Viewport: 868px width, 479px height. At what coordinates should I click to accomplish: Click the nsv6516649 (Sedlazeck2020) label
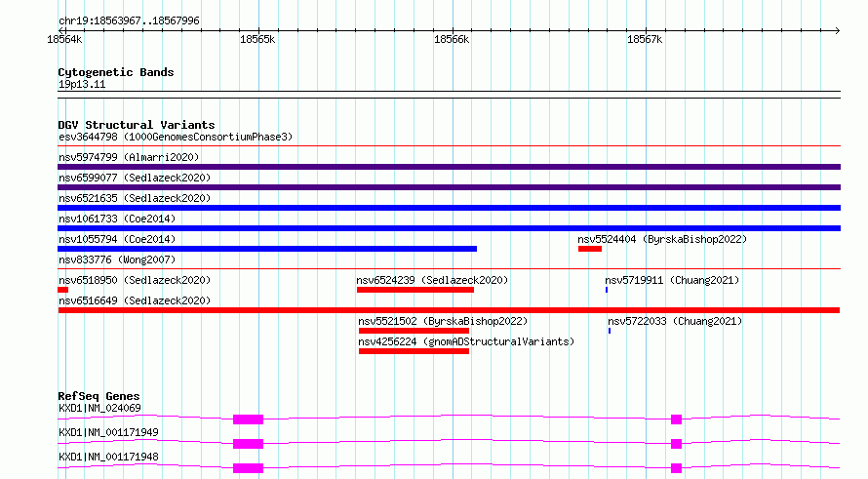coord(135,300)
